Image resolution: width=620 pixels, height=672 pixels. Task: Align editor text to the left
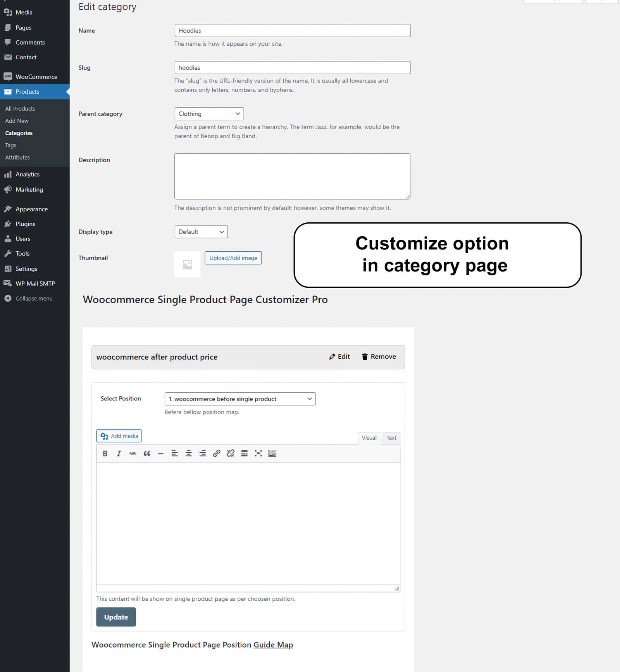pyautogui.click(x=175, y=453)
